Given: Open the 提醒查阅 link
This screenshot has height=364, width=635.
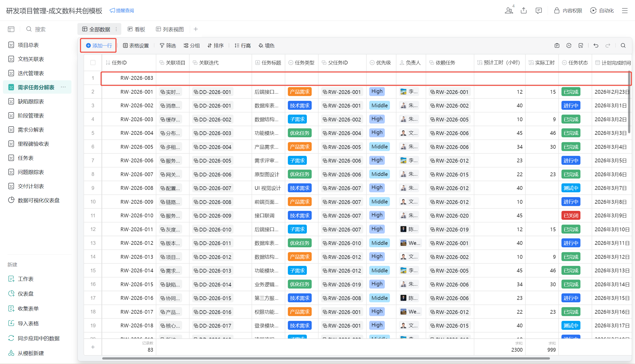Looking at the screenshot, I should 122,10.
